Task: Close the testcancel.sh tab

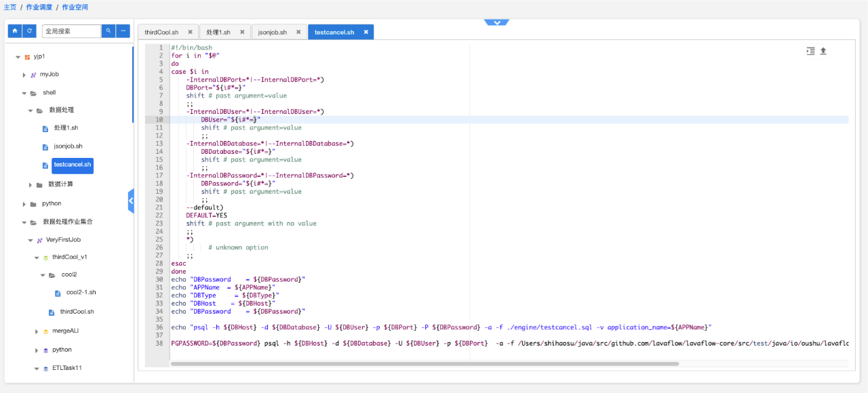Action: (x=366, y=32)
